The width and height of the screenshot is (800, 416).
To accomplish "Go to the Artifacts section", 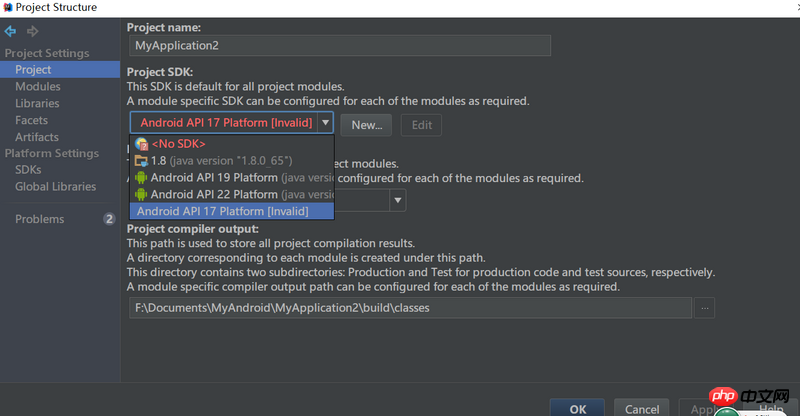I will (36, 137).
